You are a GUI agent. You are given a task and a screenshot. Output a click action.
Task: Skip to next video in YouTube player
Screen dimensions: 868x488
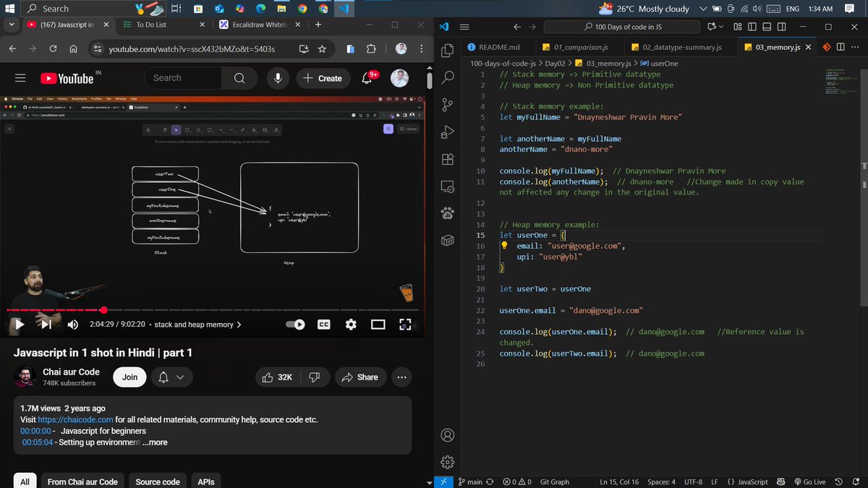pos(46,325)
